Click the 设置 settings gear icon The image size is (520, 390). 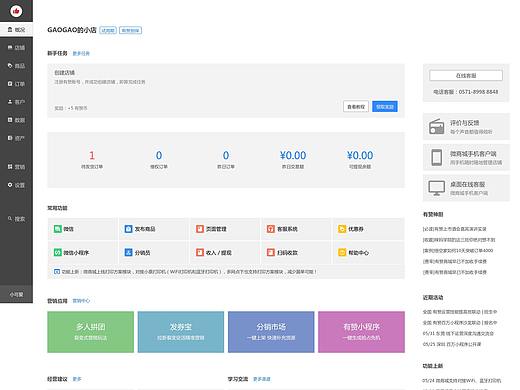[10, 185]
